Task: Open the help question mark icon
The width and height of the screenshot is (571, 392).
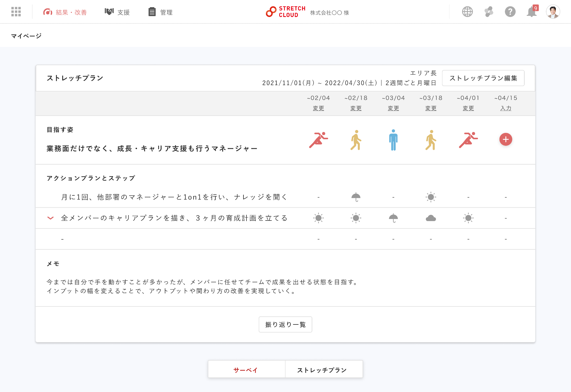Action: [510, 12]
